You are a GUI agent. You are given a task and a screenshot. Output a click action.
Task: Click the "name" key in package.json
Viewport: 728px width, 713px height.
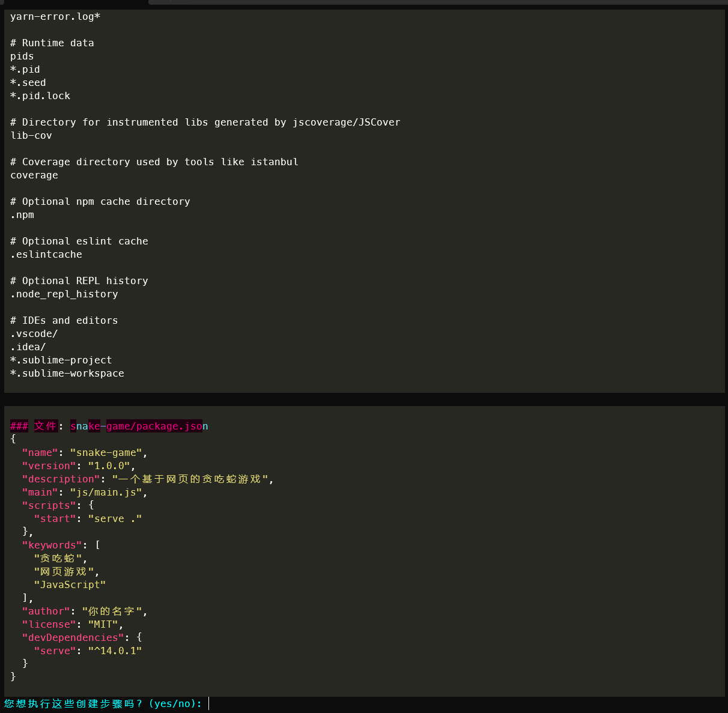pyautogui.click(x=40, y=452)
